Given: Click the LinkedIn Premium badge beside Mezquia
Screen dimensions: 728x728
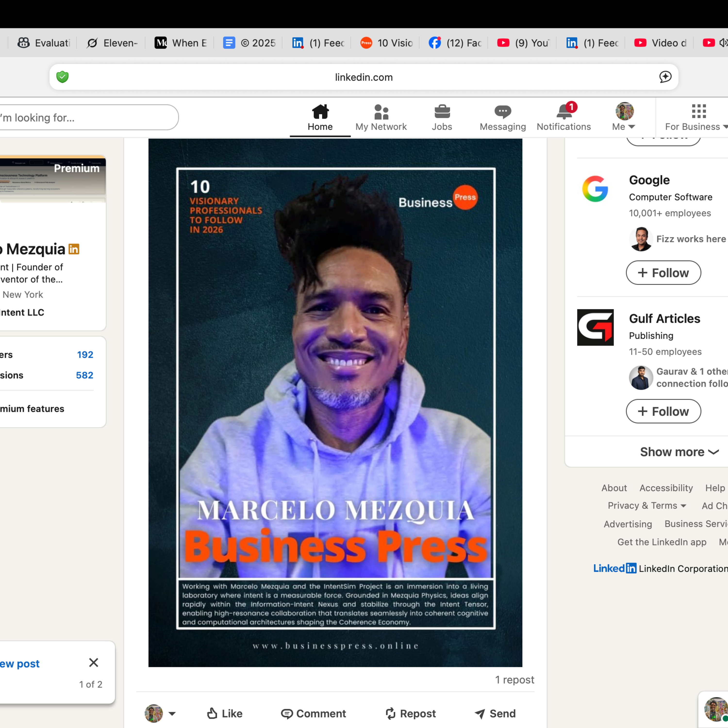Looking at the screenshot, I should 74,249.
